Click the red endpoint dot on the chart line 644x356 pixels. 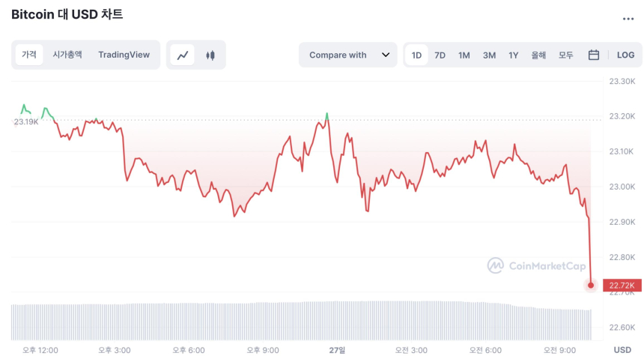tap(591, 285)
